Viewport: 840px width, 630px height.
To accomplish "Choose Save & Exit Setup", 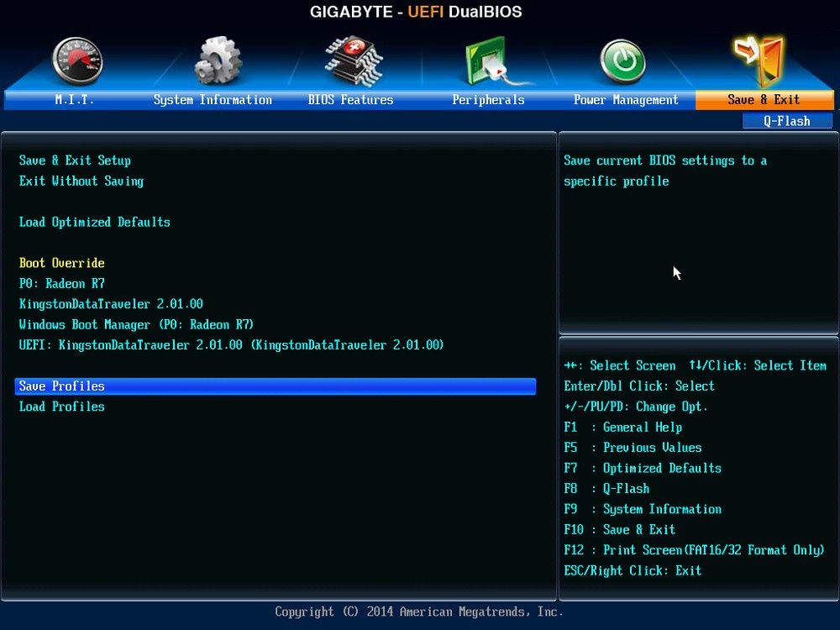I will pos(75,160).
